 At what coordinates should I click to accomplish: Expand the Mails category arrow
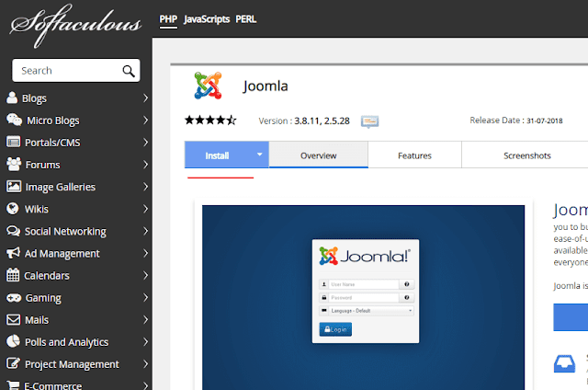[146, 319]
